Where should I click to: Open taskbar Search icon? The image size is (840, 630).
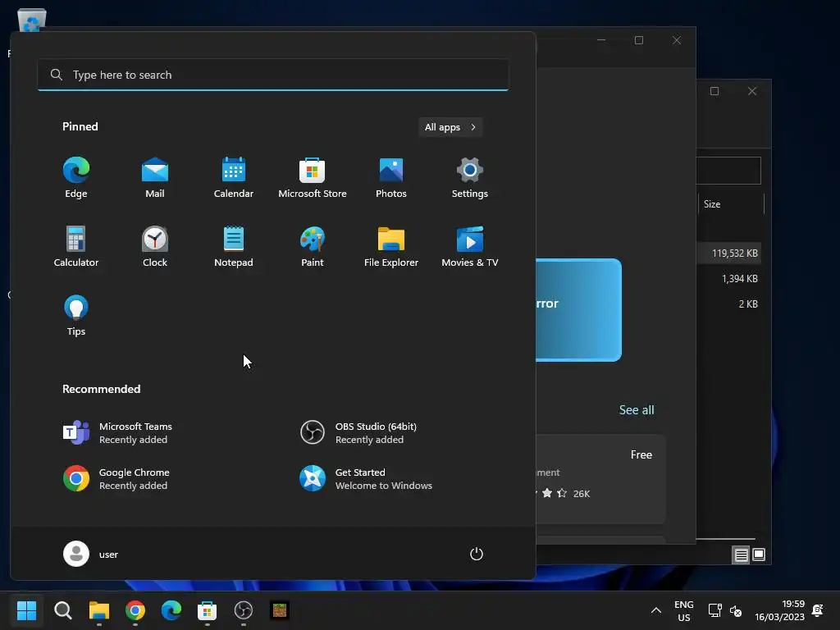coord(62,610)
